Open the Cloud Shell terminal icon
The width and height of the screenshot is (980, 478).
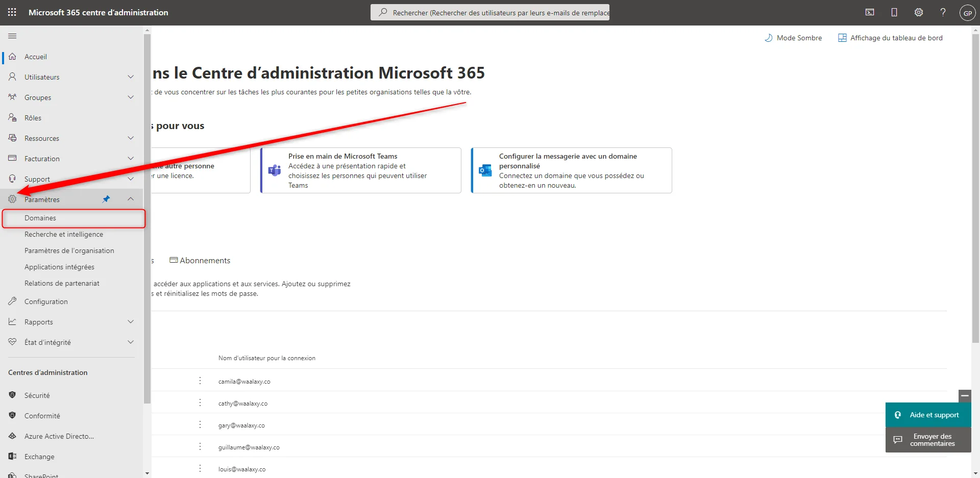(870, 12)
